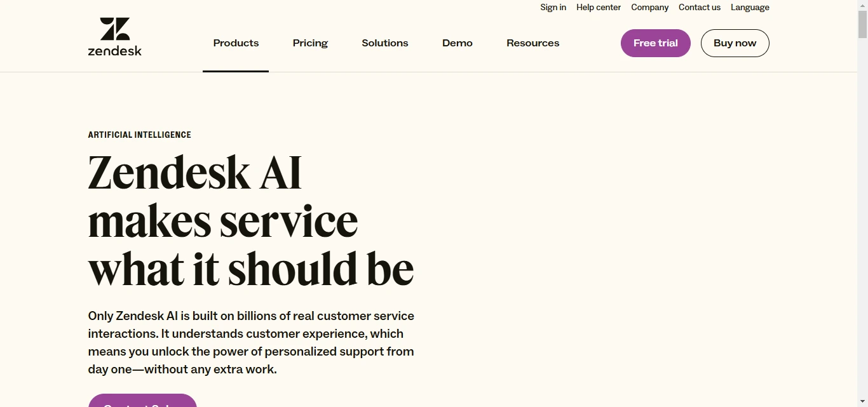Click the intro paragraph about Zendesk AI

251,342
